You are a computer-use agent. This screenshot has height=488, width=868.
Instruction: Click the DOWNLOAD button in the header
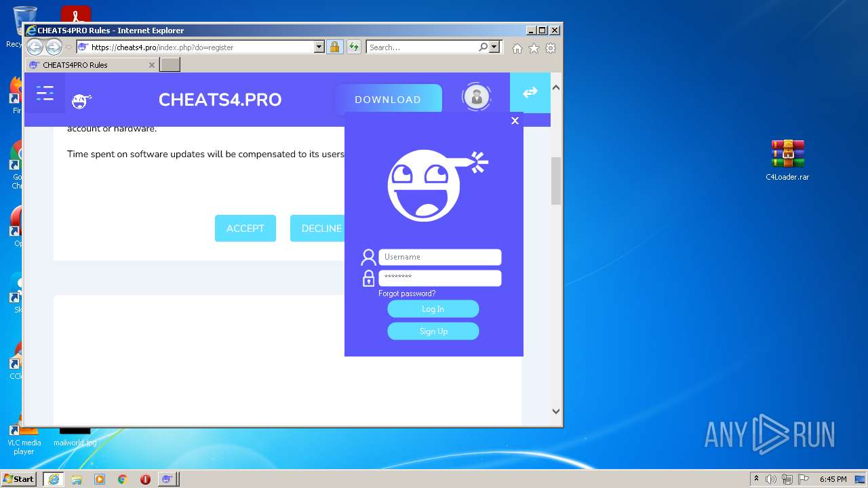point(388,99)
